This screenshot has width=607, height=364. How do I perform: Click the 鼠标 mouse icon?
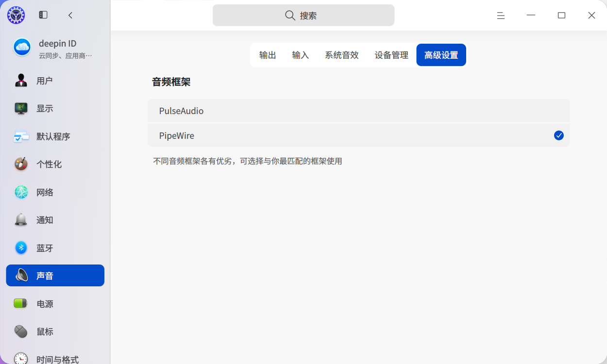pyautogui.click(x=21, y=331)
